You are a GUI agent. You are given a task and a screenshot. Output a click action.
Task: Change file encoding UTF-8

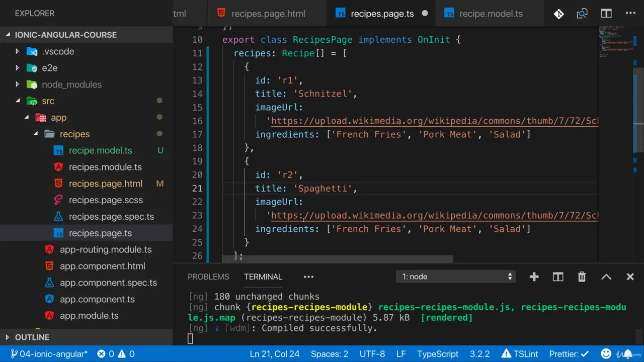pos(372,354)
